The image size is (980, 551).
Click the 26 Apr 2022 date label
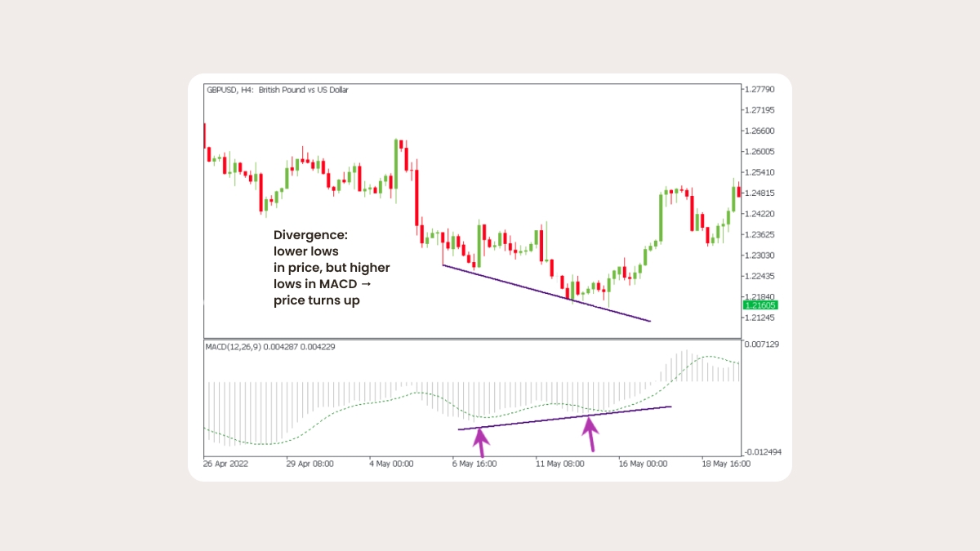point(226,464)
